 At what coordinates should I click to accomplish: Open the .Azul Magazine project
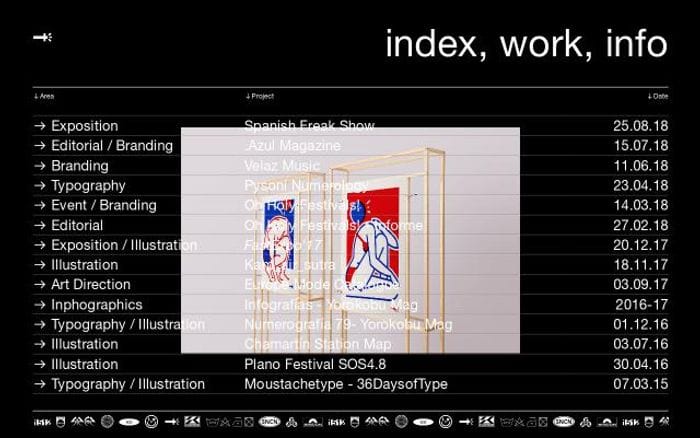(x=292, y=146)
